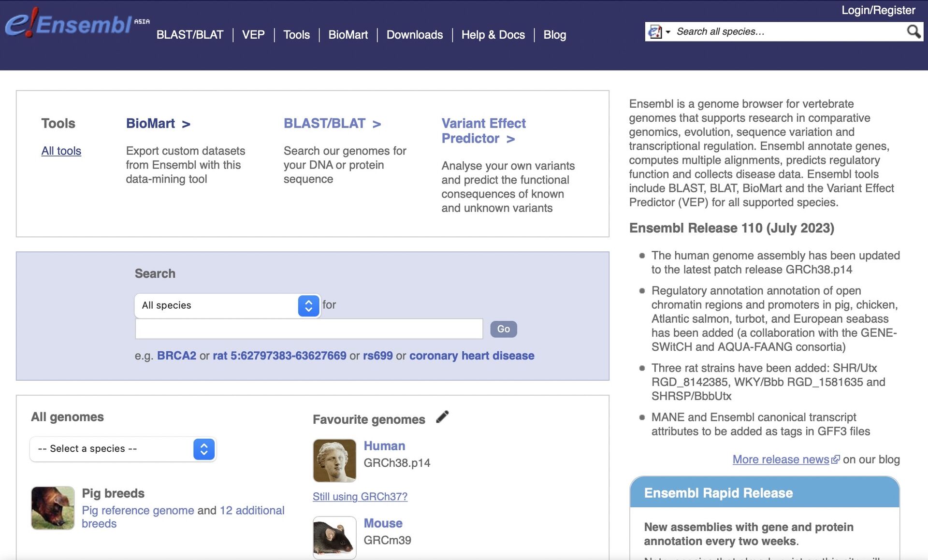Expand the All species search dropdown
This screenshot has width=928, height=560.
(227, 305)
